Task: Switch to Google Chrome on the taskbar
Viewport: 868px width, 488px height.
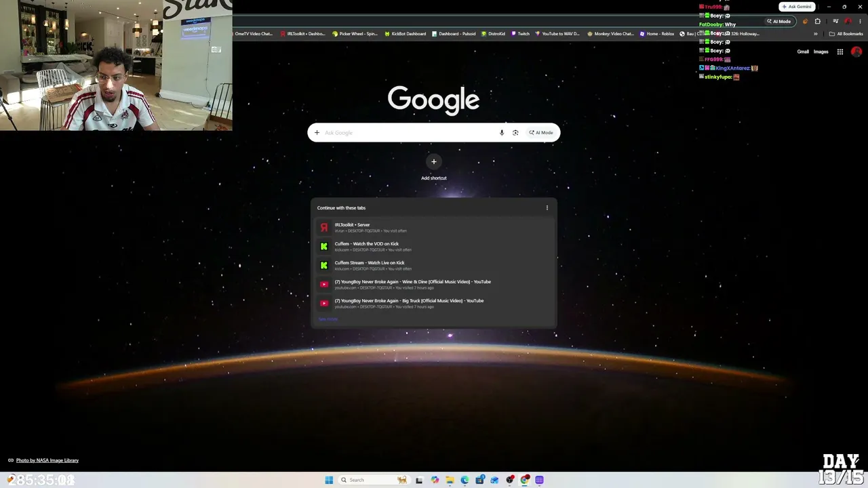Action: pos(525,480)
